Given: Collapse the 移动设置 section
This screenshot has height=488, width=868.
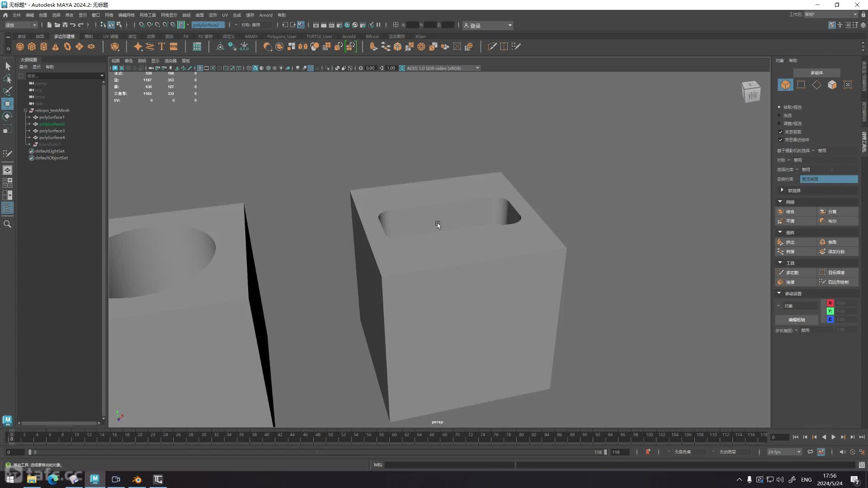Looking at the screenshot, I should click(x=779, y=293).
